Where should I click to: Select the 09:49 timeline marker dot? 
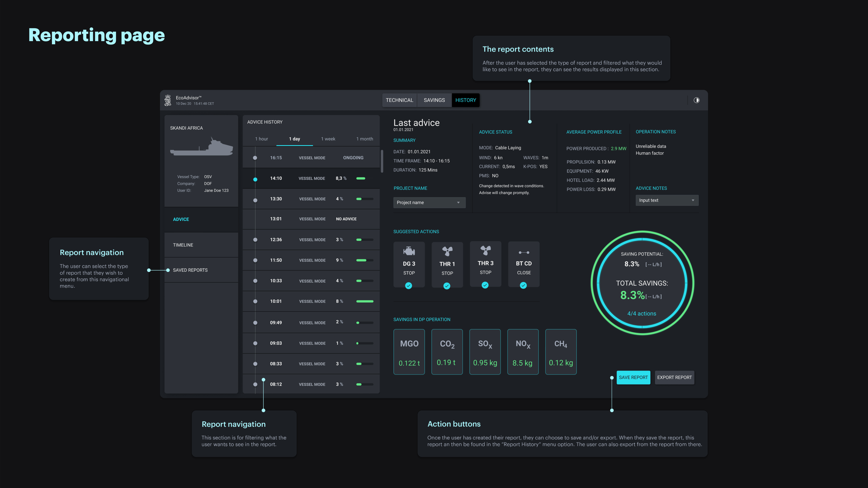[x=255, y=323]
